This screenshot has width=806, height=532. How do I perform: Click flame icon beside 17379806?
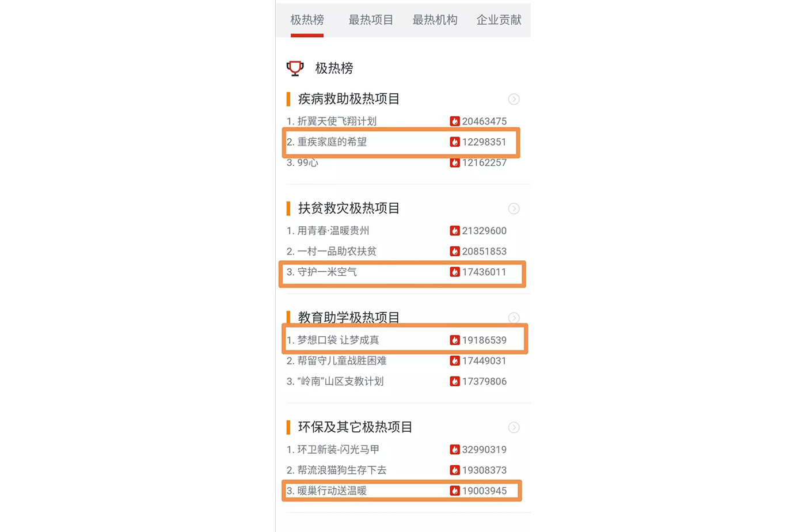tap(455, 381)
